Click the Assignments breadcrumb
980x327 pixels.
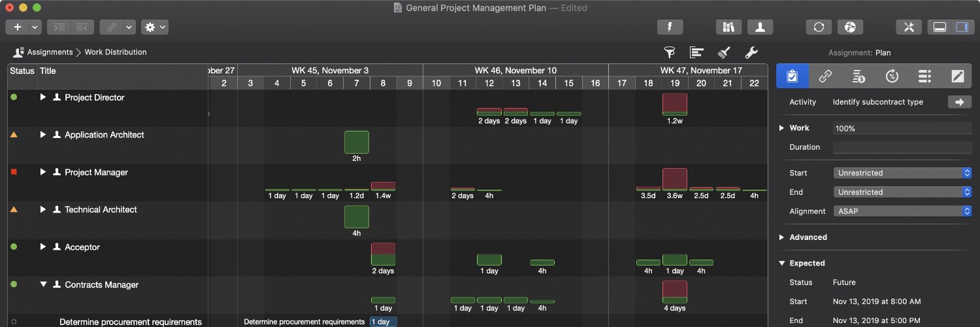pyautogui.click(x=50, y=52)
